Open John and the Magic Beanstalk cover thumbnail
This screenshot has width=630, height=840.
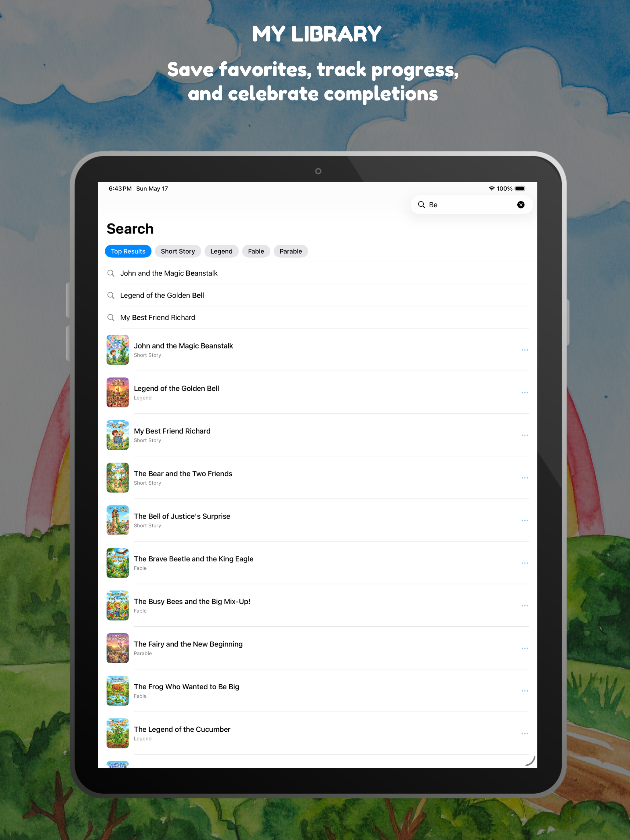click(x=117, y=350)
